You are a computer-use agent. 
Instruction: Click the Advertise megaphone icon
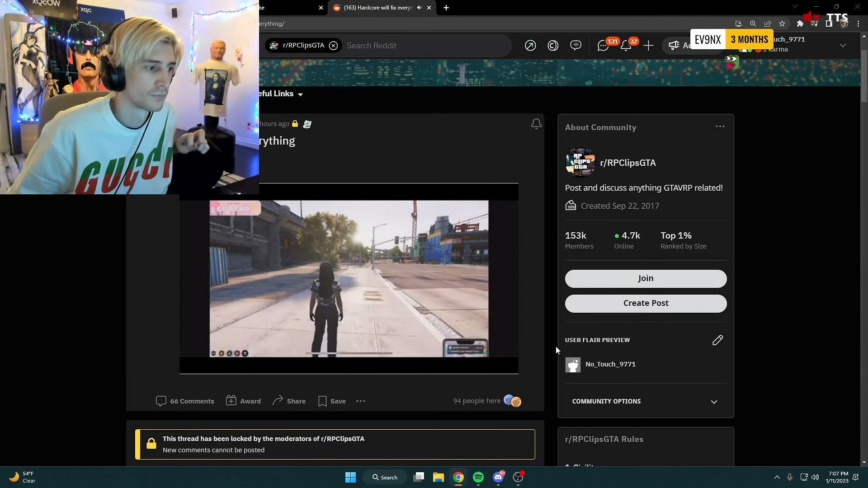pos(674,46)
